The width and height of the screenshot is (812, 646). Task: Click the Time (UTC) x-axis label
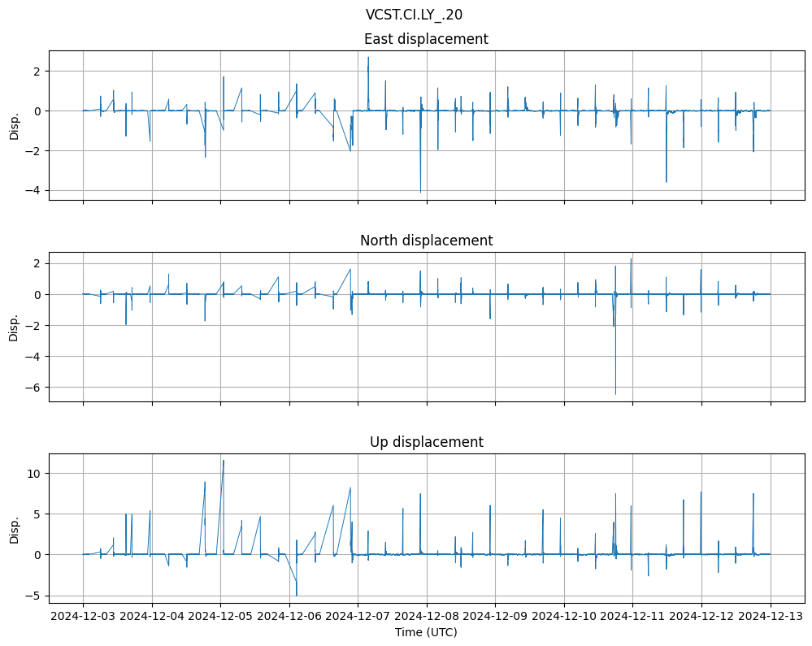tap(426, 631)
